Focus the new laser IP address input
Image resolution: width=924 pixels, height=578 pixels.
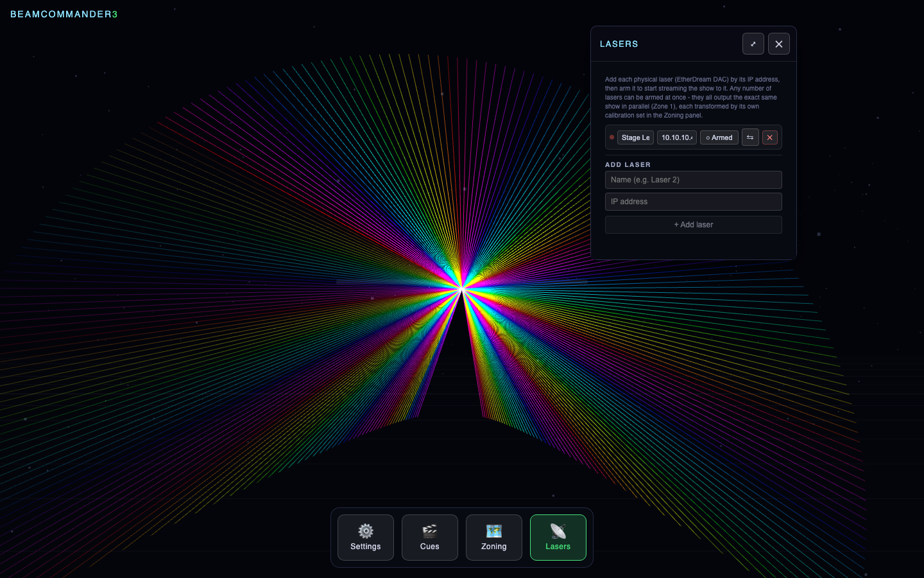point(693,202)
